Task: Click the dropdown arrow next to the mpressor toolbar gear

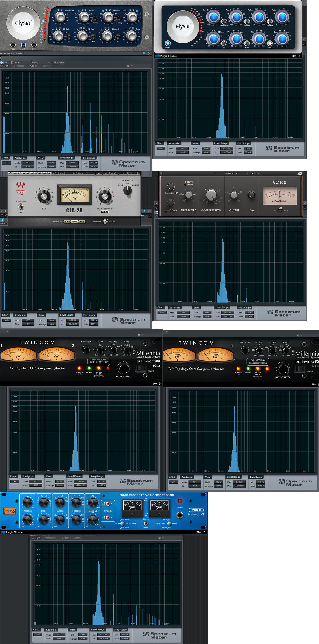Action: click(x=132, y=66)
